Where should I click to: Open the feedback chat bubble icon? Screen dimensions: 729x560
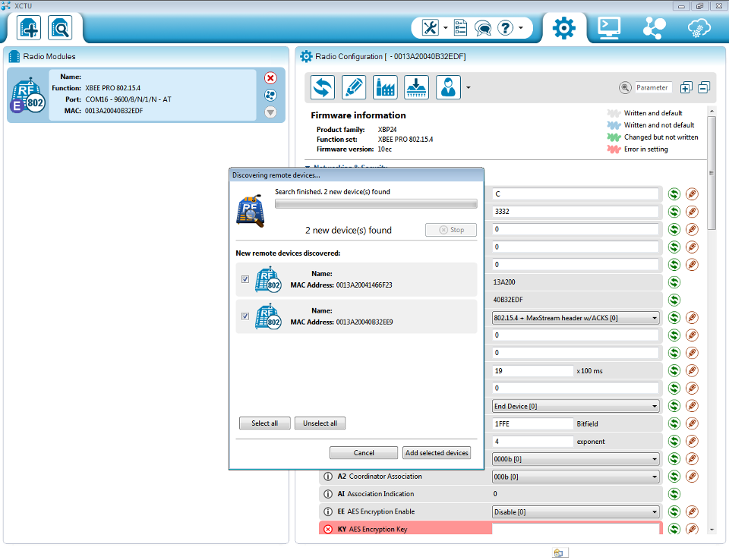(x=483, y=28)
